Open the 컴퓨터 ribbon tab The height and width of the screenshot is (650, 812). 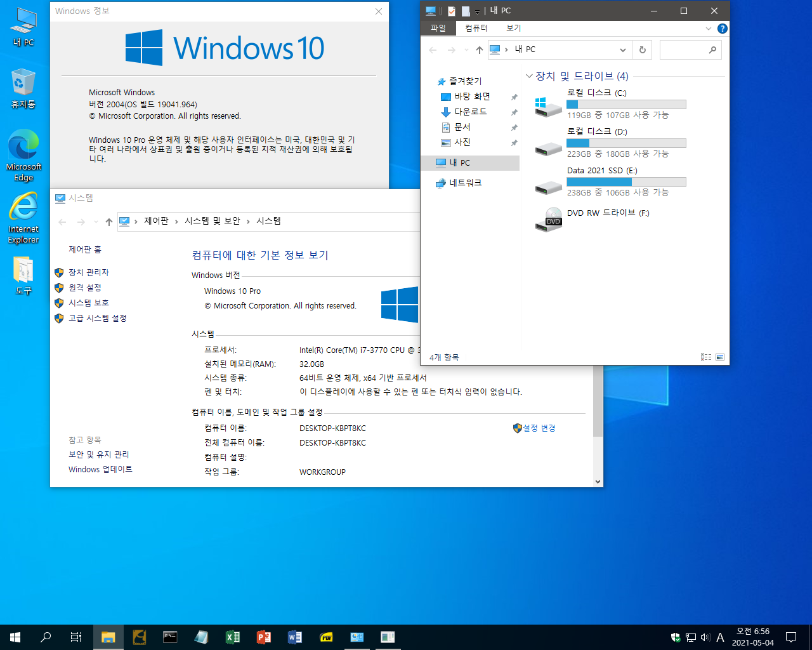[476, 29]
